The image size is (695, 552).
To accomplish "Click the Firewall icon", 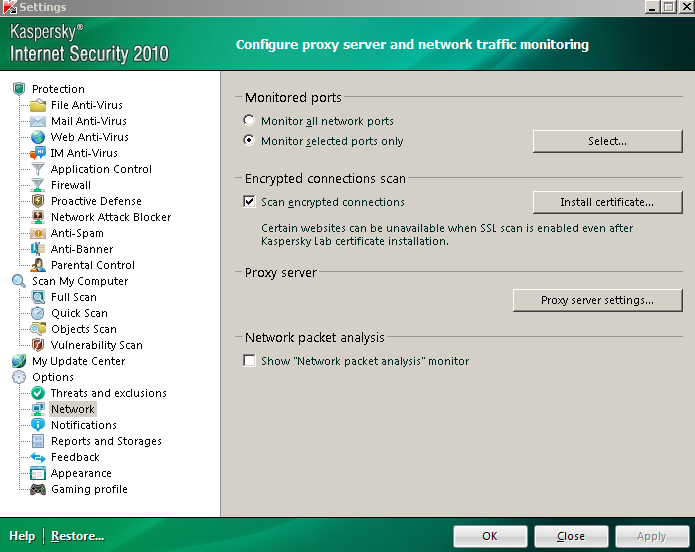I will coord(38,185).
